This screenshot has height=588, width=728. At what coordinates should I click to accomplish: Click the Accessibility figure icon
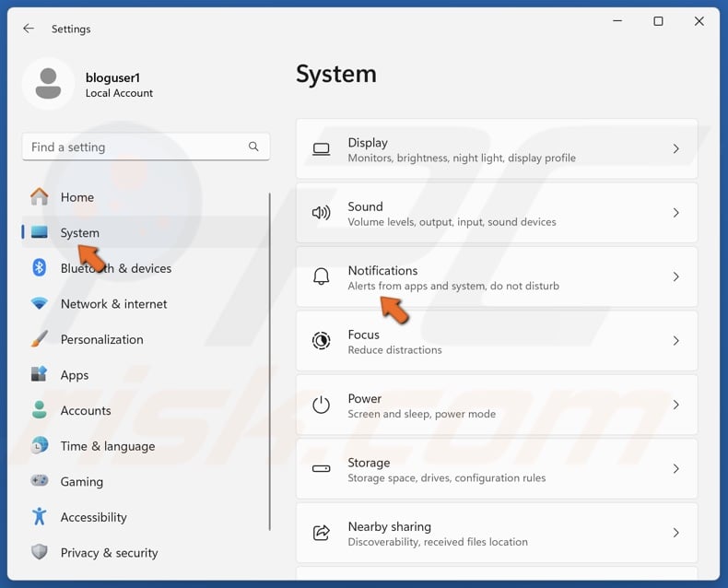(x=40, y=516)
